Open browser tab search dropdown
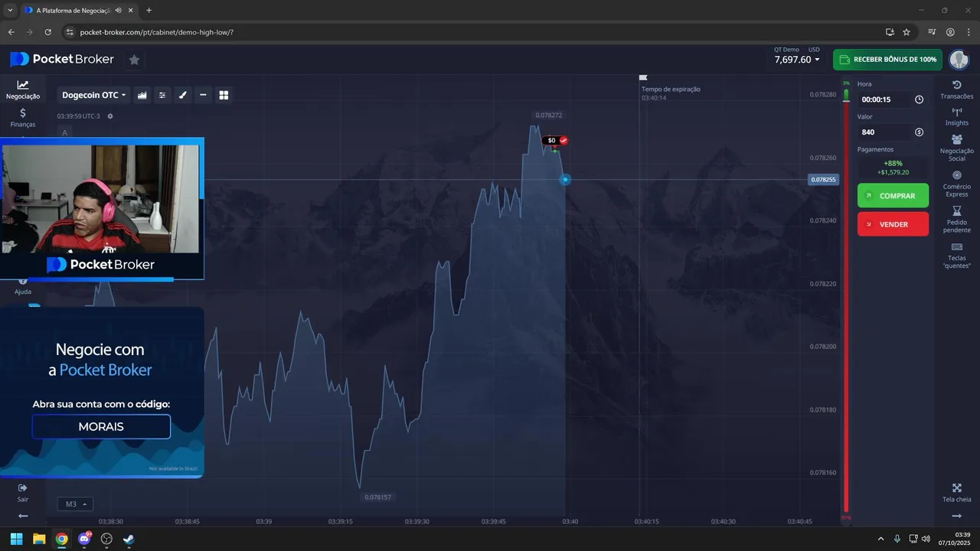980x551 pixels. 10,10
